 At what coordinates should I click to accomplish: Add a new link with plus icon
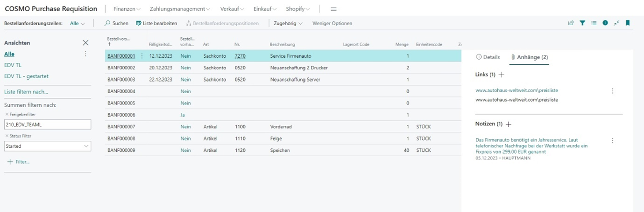tap(502, 75)
